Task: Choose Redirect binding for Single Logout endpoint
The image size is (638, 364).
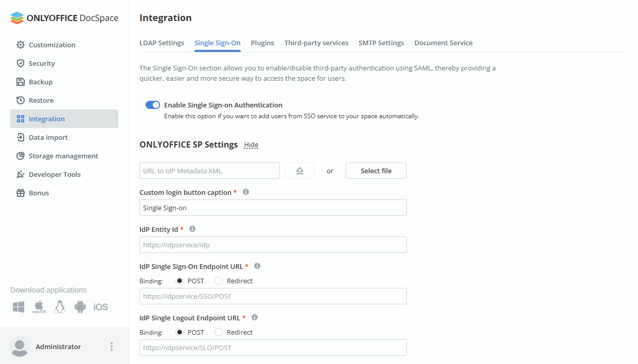Action: click(x=220, y=332)
